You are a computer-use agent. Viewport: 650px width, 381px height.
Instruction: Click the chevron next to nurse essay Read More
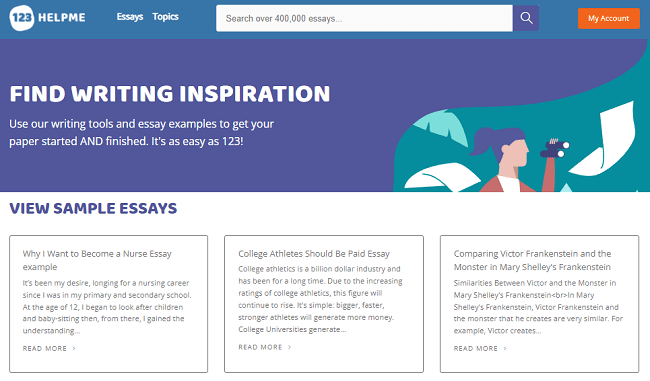coord(74,349)
